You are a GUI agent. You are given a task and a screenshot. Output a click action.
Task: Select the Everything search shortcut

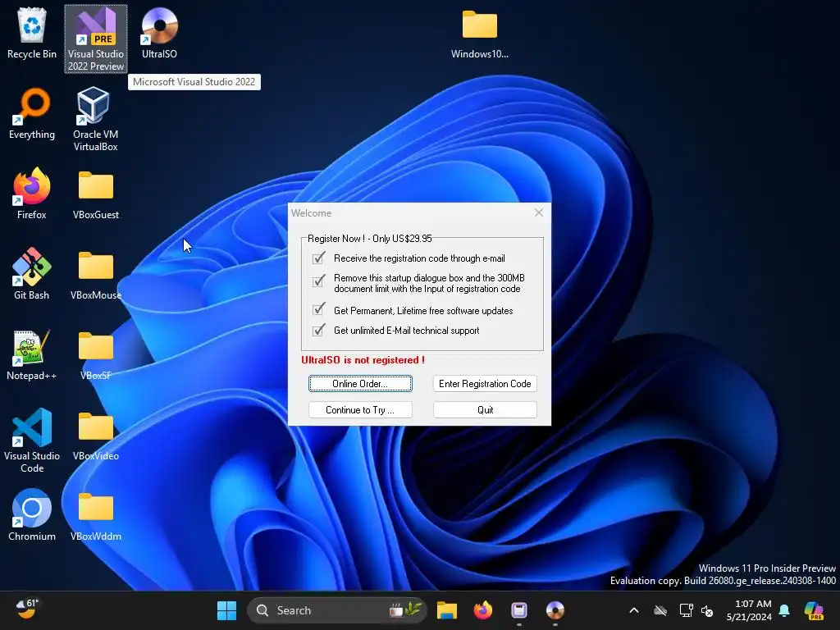(x=32, y=113)
